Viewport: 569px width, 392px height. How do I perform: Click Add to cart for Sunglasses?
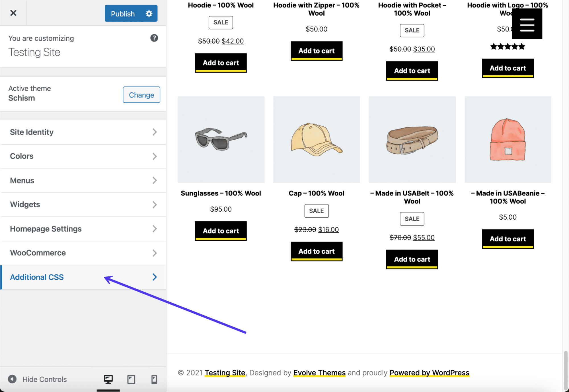221,230
